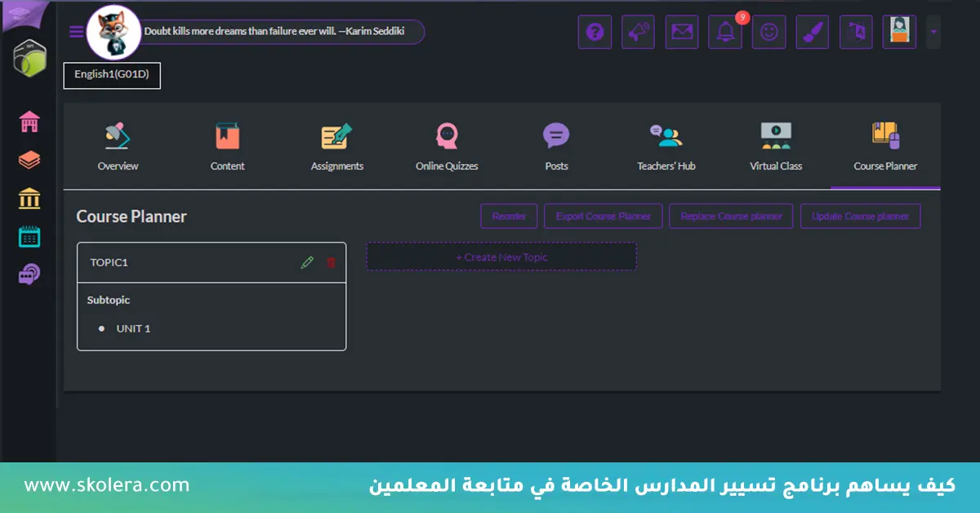Click the announcements megaphone icon

pyautogui.click(x=638, y=31)
